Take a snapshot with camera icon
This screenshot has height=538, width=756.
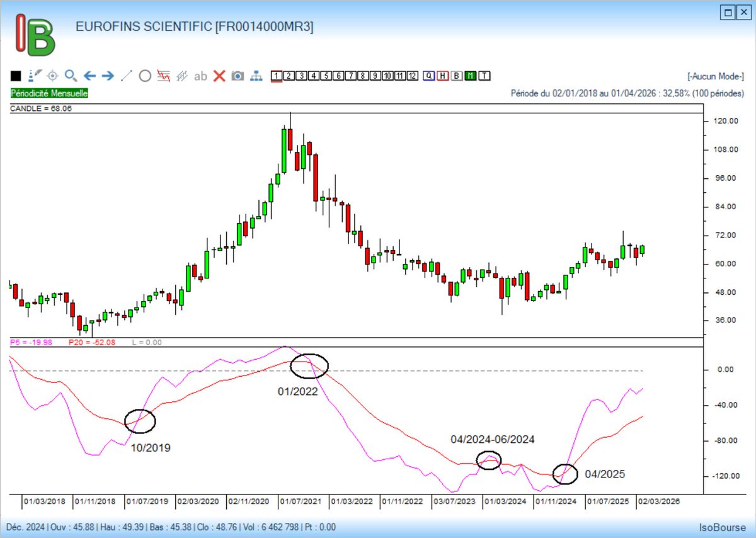click(x=238, y=76)
